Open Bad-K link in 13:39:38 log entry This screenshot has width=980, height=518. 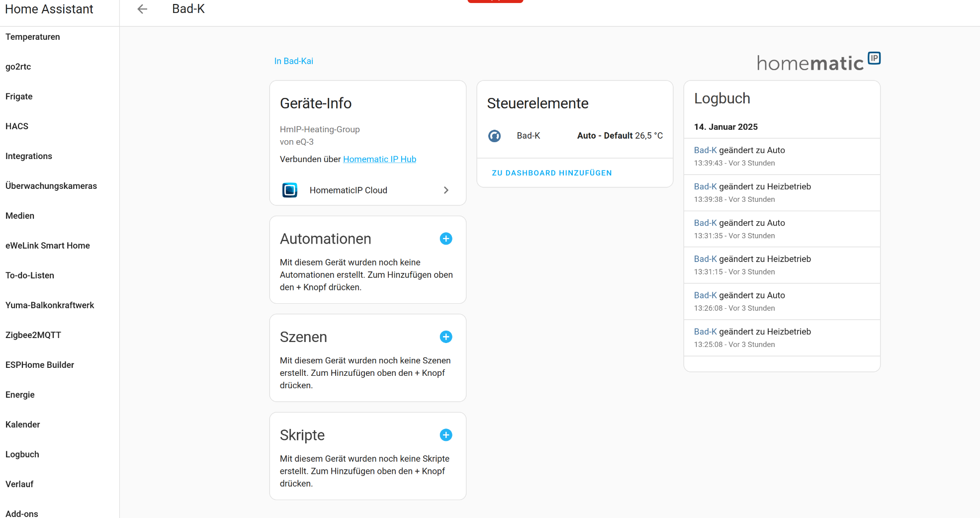[x=705, y=186]
